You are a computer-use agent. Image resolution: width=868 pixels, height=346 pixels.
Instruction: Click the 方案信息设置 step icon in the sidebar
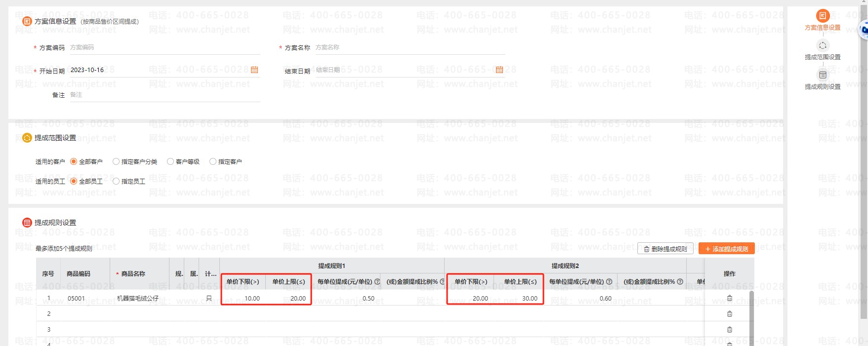(x=823, y=16)
